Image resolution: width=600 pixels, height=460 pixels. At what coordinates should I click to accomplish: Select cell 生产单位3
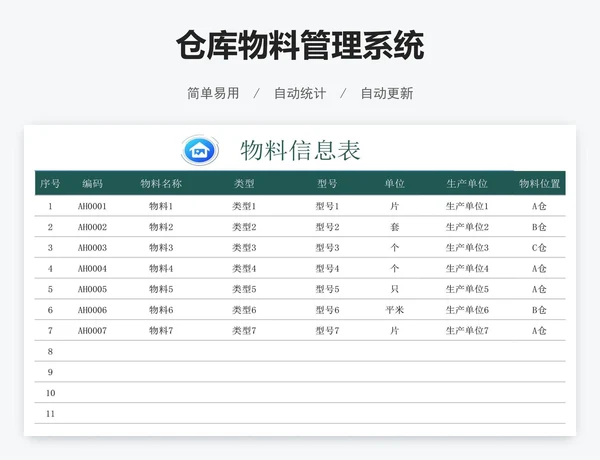(x=467, y=248)
